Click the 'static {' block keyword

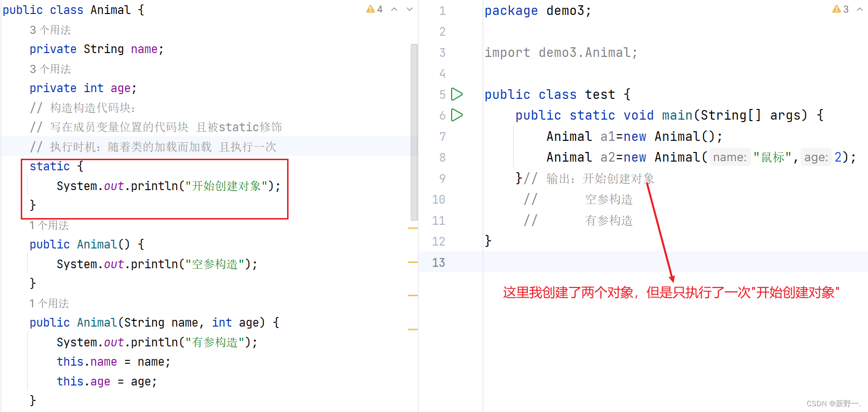(x=56, y=166)
